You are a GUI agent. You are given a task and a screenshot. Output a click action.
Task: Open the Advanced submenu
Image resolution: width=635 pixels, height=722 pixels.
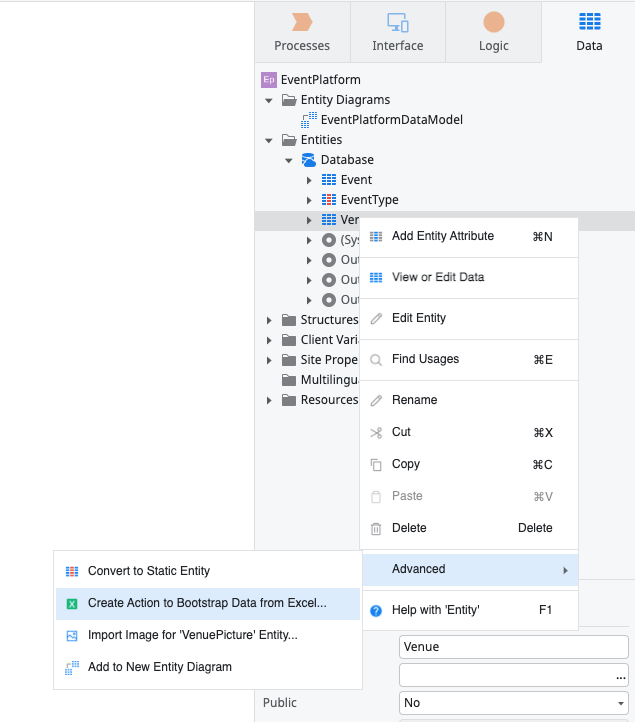click(x=470, y=570)
